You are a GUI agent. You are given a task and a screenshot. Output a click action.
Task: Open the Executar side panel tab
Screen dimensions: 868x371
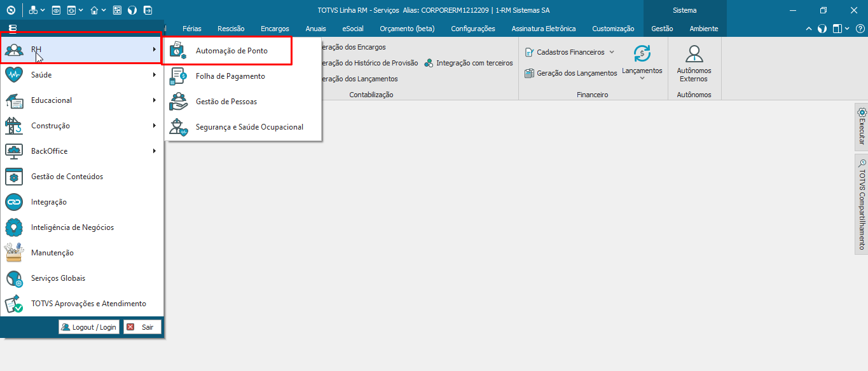coord(862,127)
